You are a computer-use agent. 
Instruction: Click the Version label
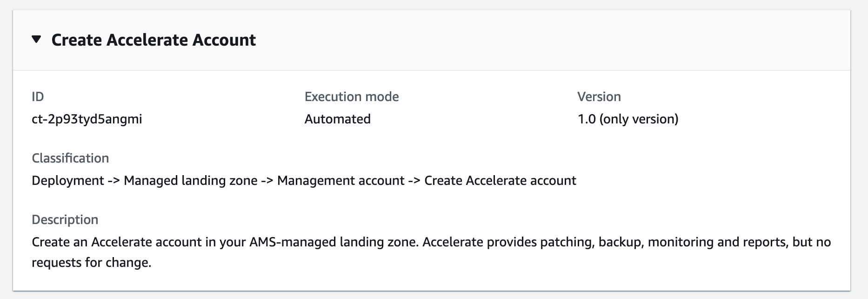tap(599, 96)
